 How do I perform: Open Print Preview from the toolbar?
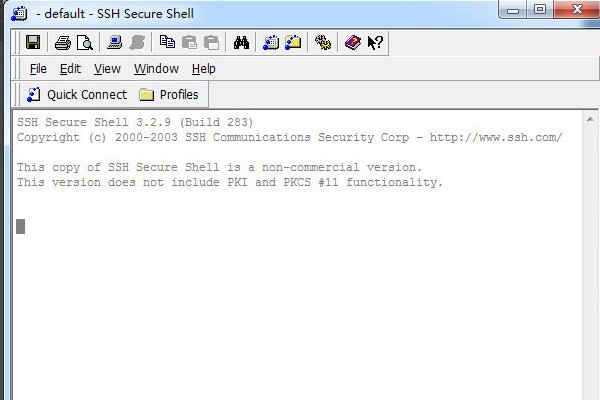pos(84,42)
